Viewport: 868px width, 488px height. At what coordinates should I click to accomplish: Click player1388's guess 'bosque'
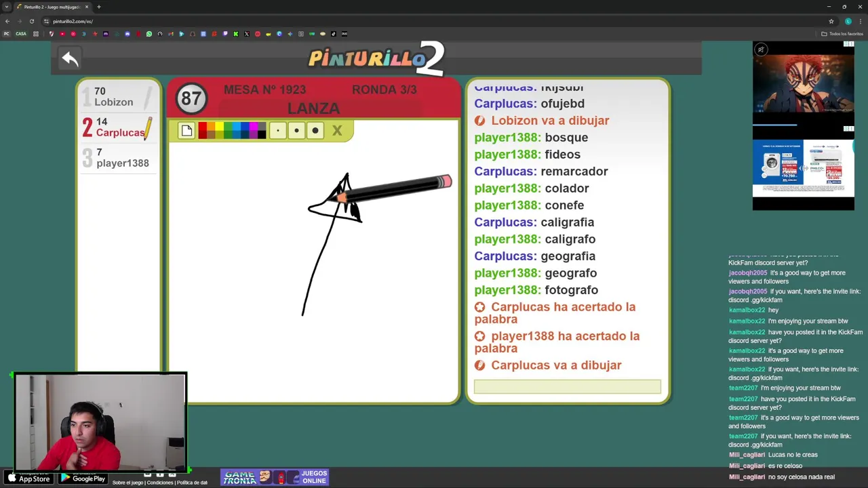coord(566,138)
